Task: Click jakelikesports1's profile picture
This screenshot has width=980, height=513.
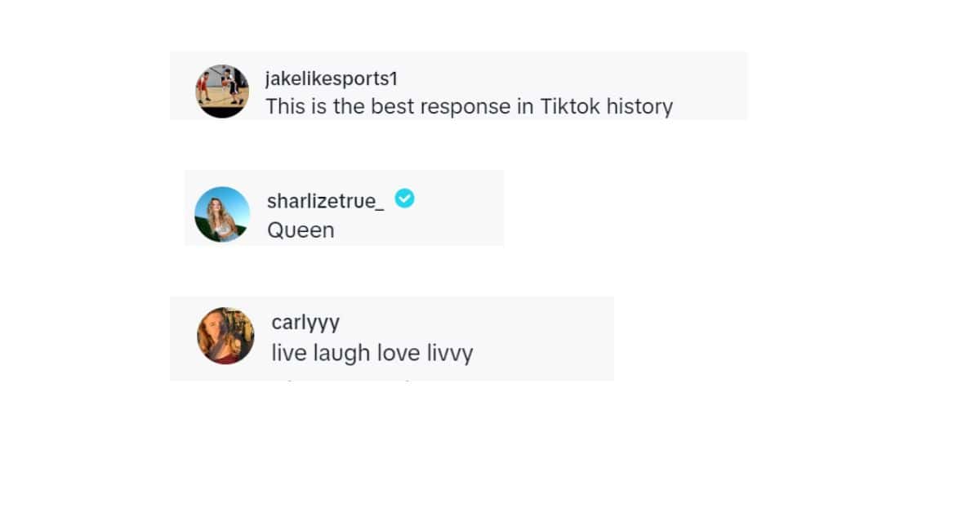Action: [222, 90]
